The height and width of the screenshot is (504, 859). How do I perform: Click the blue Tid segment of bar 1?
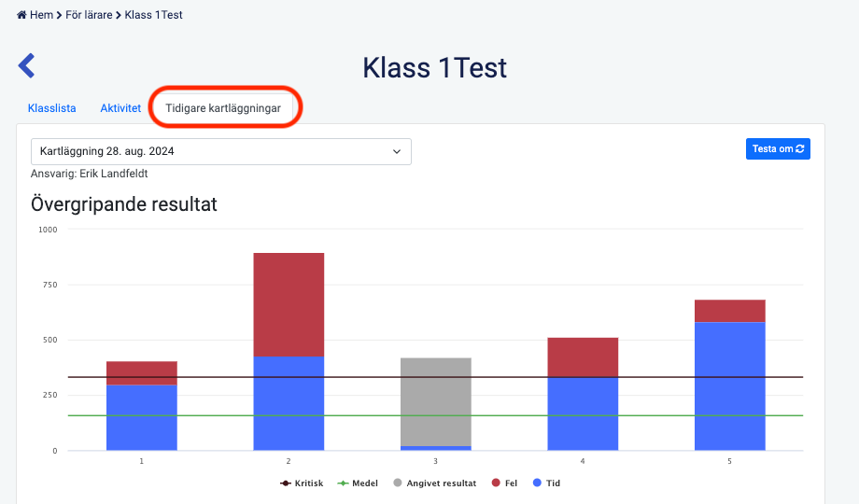[142, 417]
